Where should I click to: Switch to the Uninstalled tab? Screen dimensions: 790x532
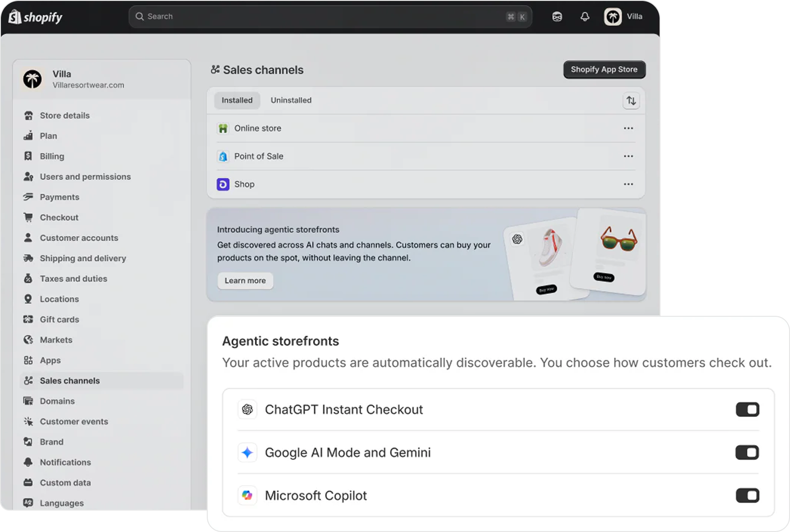point(291,100)
